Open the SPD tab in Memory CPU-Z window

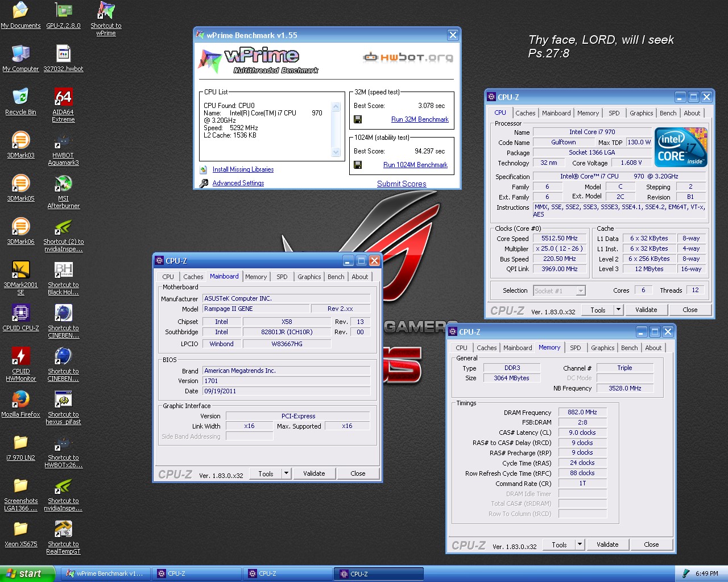pyautogui.click(x=576, y=348)
